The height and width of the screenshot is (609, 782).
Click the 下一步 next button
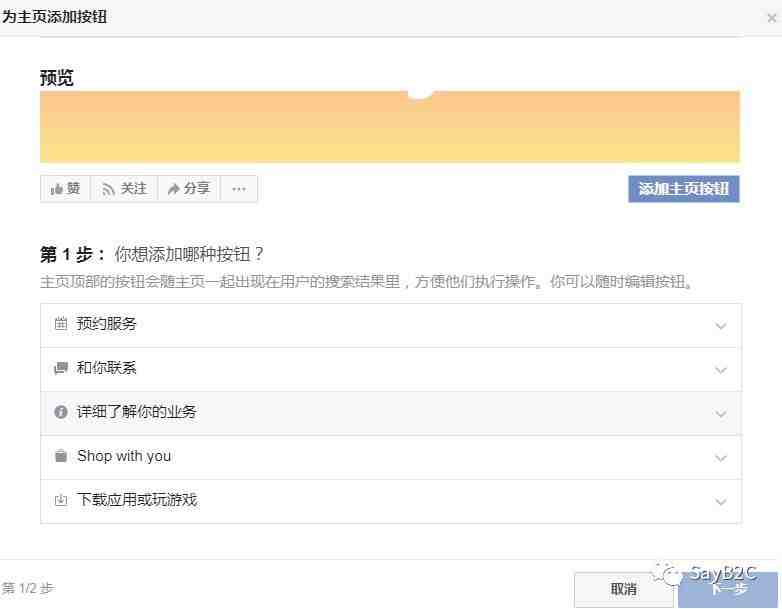click(728, 590)
